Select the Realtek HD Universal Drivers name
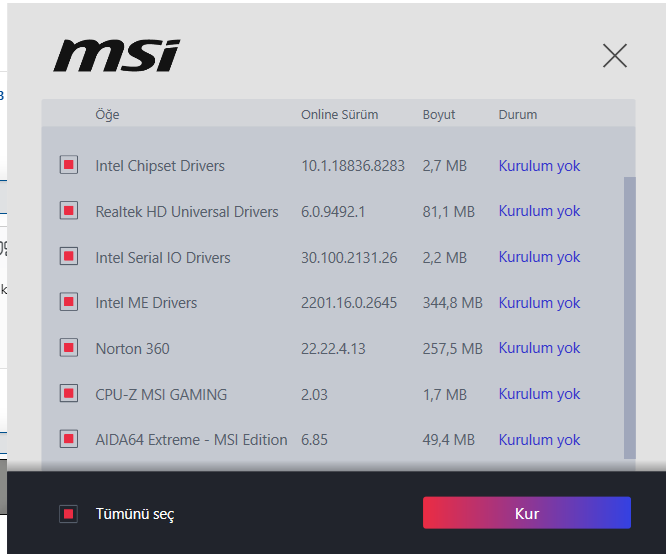The height and width of the screenshot is (554, 666). tap(187, 212)
